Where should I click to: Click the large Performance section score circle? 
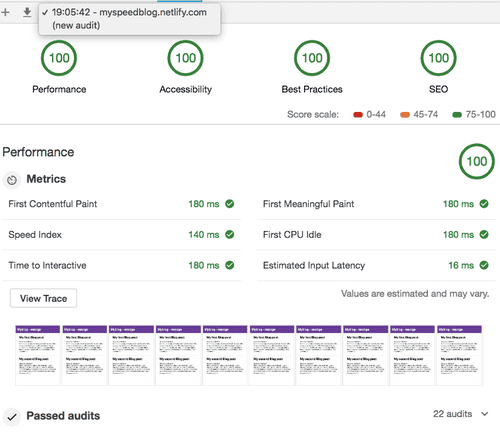(x=477, y=161)
